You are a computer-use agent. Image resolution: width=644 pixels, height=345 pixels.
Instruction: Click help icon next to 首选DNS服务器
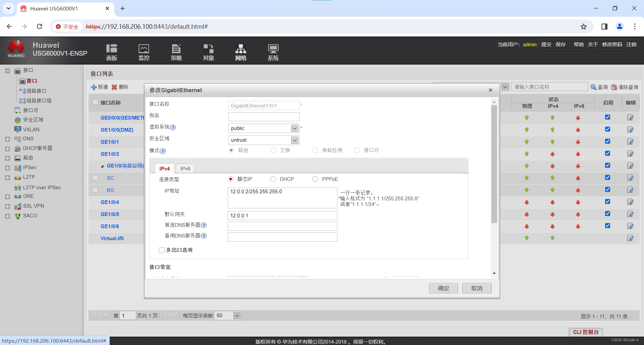click(x=204, y=225)
